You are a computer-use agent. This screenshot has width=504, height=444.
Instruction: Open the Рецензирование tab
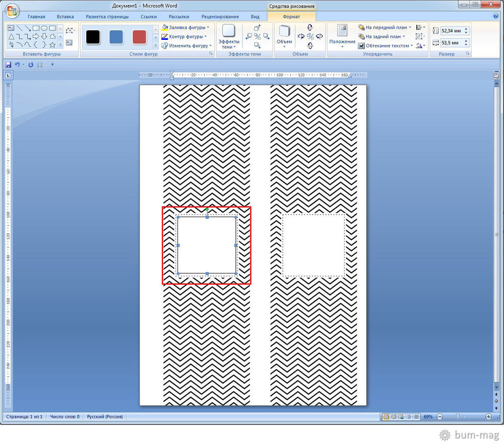coord(220,17)
